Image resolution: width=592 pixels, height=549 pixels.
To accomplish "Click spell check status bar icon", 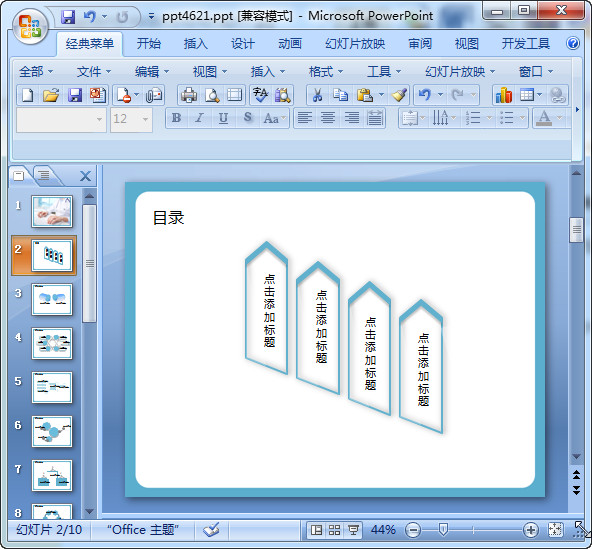I will [x=211, y=530].
